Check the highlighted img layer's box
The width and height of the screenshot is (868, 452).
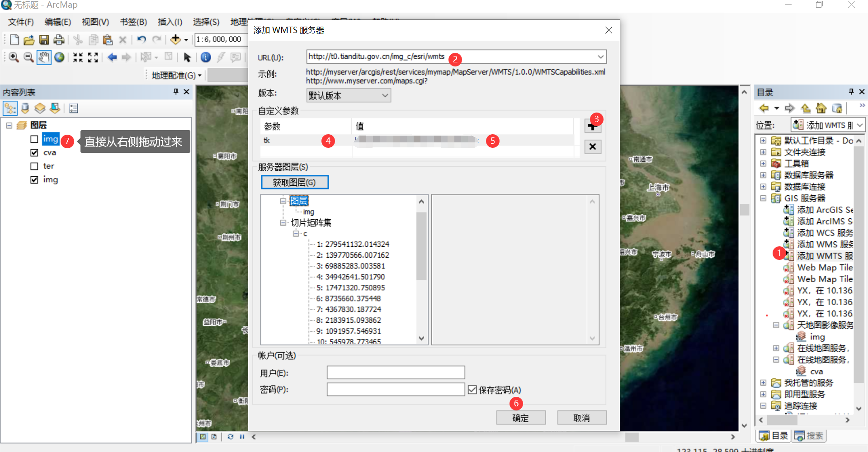click(x=34, y=139)
